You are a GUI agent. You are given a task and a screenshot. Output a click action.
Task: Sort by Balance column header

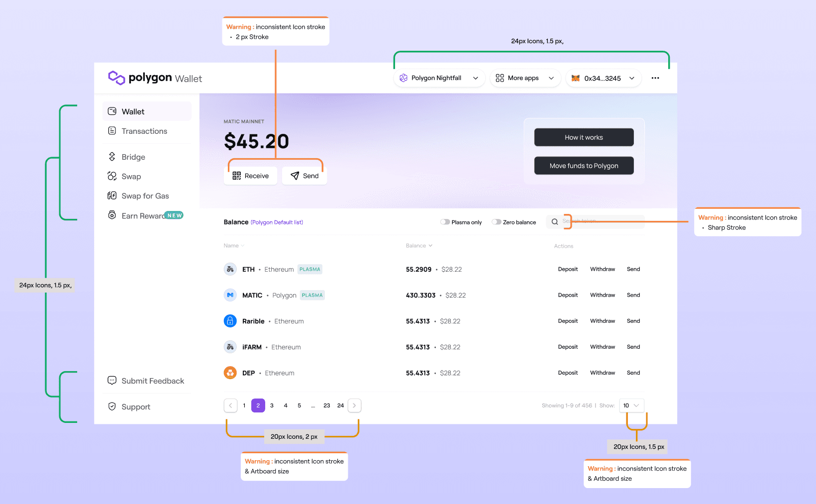tap(419, 246)
